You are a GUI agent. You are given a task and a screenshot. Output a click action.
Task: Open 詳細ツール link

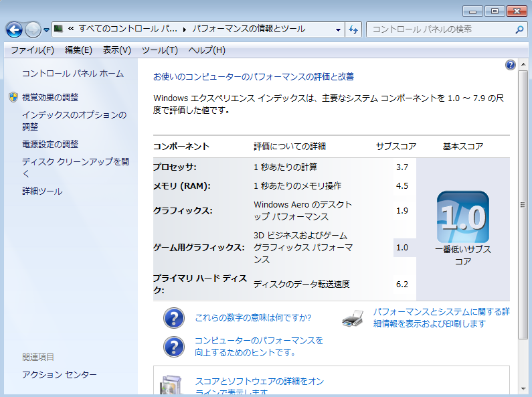(42, 191)
